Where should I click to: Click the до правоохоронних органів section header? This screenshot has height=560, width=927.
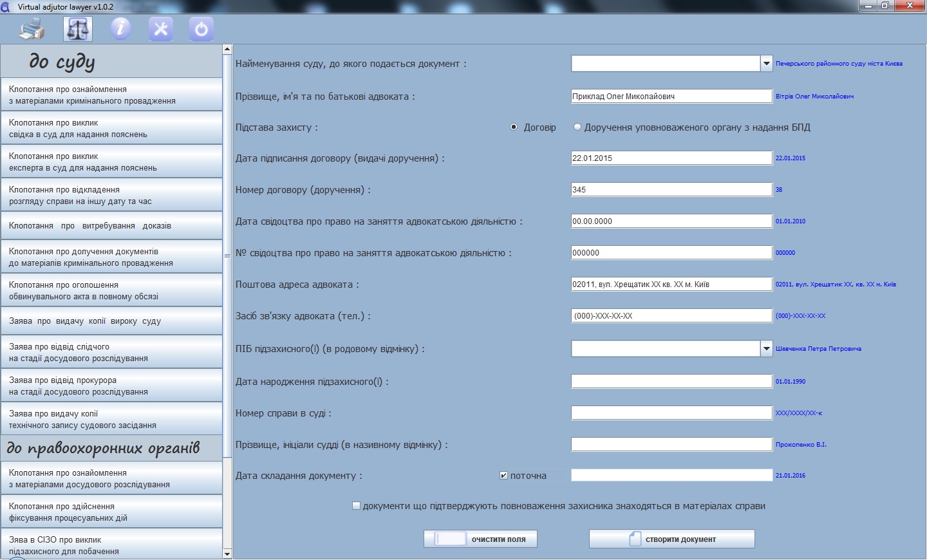coord(111,449)
